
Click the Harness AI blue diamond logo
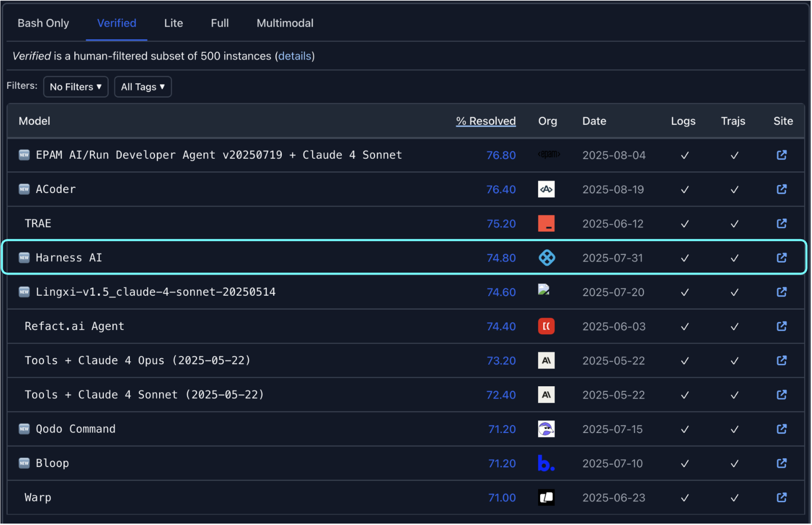pyautogui.click(x=547, y=258)
